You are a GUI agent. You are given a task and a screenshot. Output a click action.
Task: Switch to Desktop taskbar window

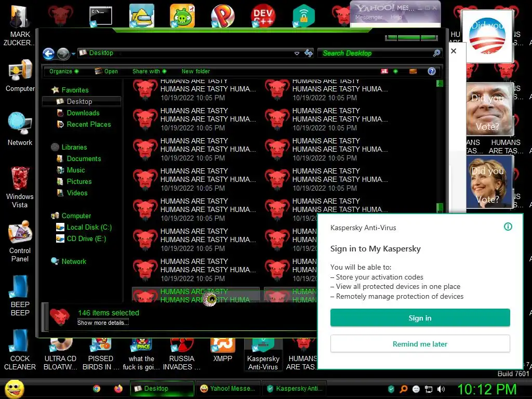pos(162,389)
